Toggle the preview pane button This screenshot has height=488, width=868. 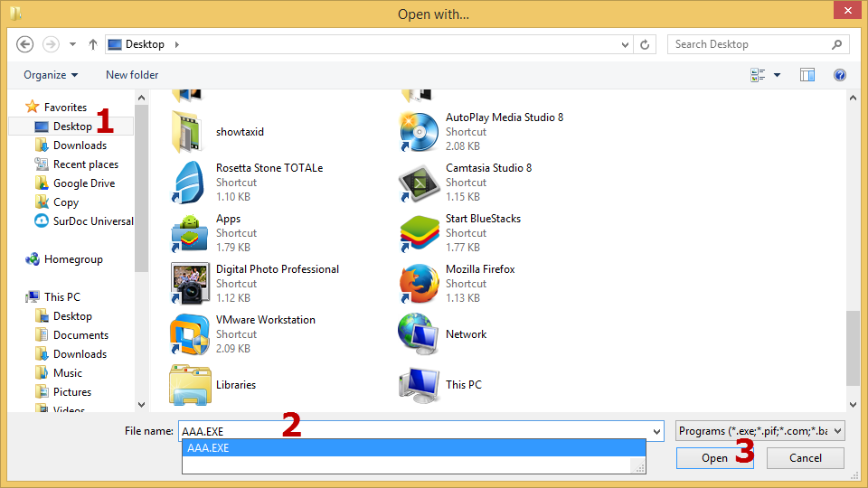(x=807, y=75)
